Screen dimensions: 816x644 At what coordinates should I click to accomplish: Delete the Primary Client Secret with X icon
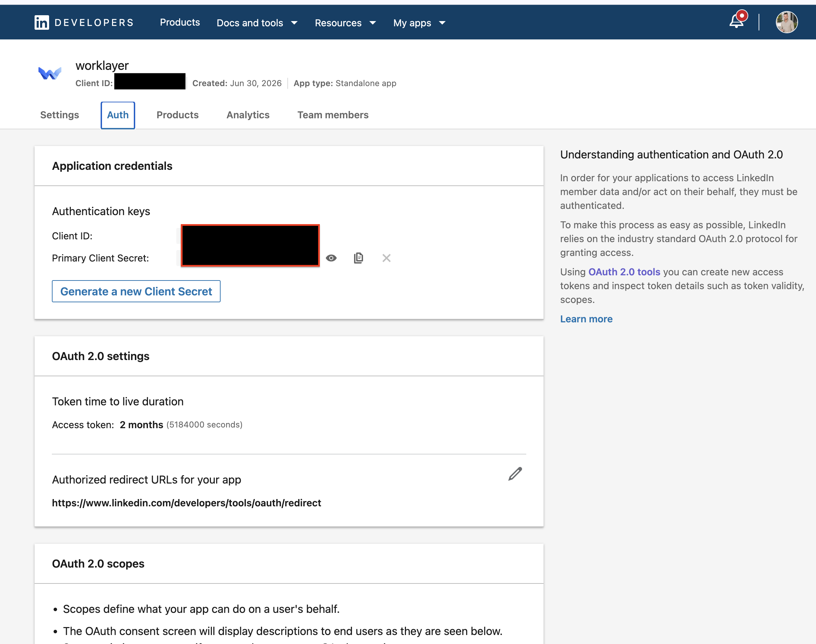coord(386,258)
